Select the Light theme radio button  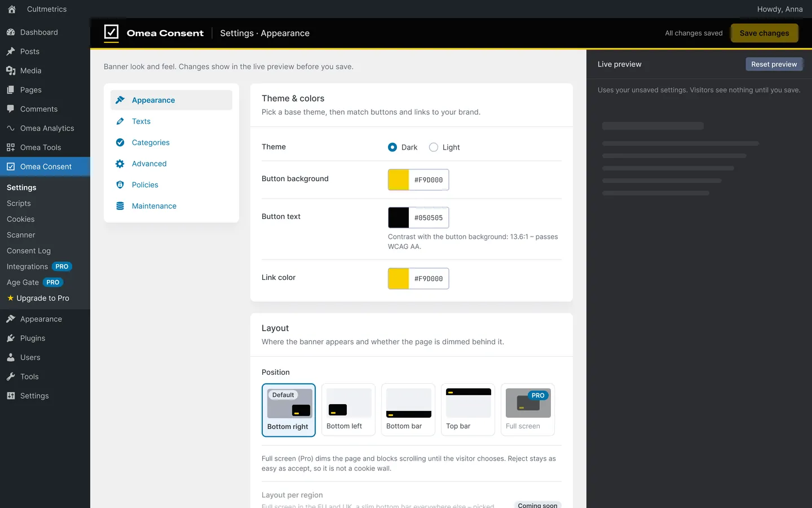point(434,147)
